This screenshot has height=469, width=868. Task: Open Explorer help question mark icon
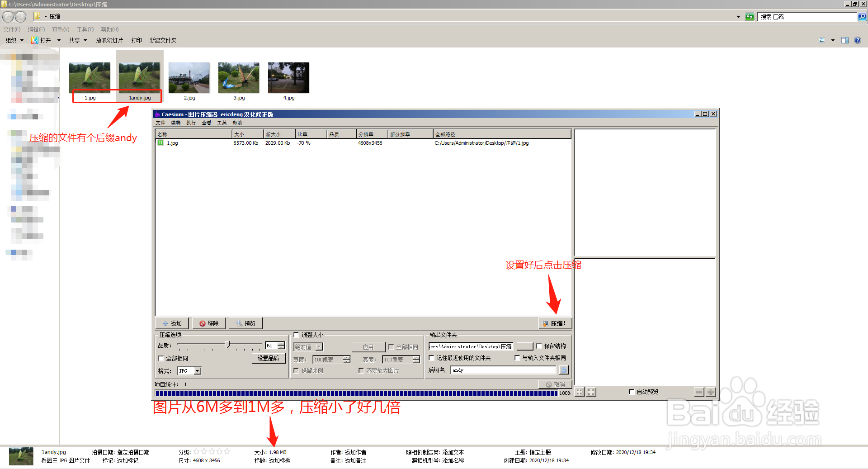(857, 40)
